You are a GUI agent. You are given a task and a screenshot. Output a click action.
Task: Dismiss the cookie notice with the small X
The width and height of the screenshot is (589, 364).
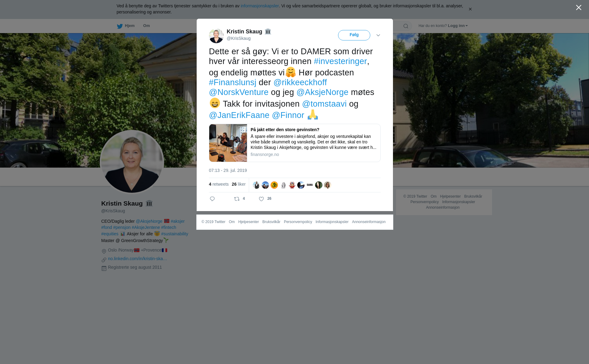470,9
